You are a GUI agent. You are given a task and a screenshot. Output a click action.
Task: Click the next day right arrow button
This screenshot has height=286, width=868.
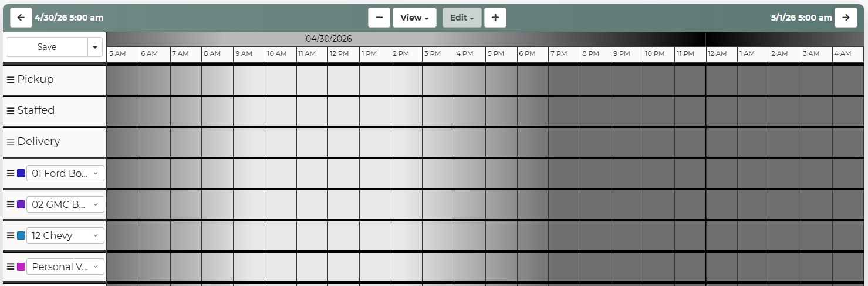(846, 18)
